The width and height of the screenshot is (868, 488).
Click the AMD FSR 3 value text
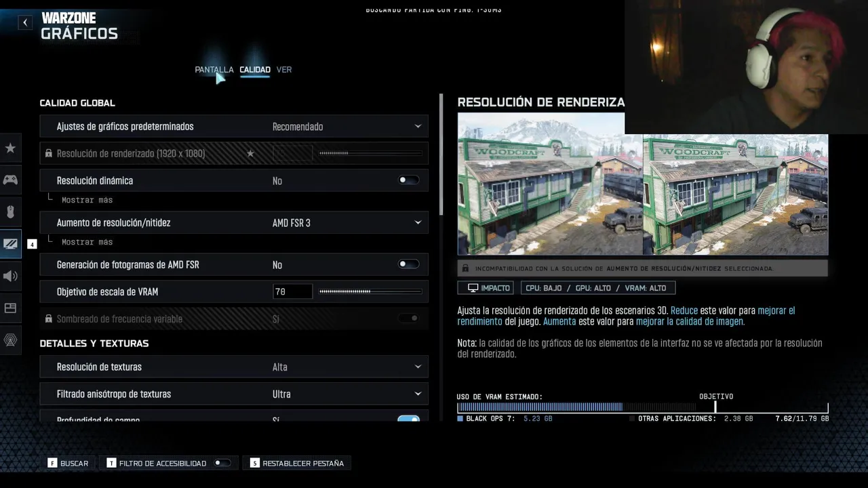291,223
